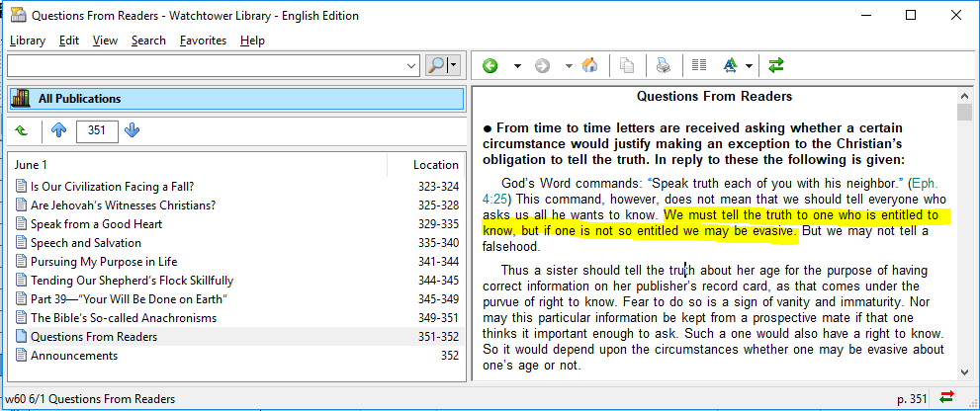This screenshot has width=980, height=411.
Task: Toggle the paragraph columns view icon
Action: click(x=699, y=66)
